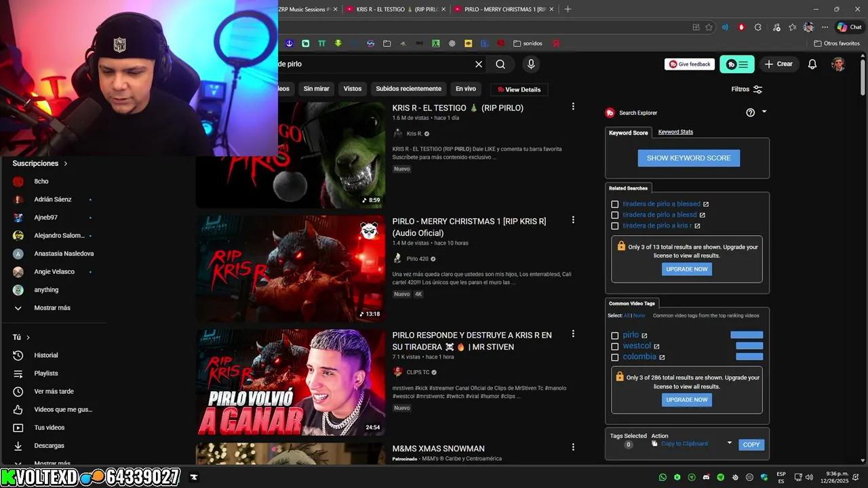The height and width of the screenshot is (488, 868).
Task: Open Tus videos in the sidebar
Action: point(49,428)
